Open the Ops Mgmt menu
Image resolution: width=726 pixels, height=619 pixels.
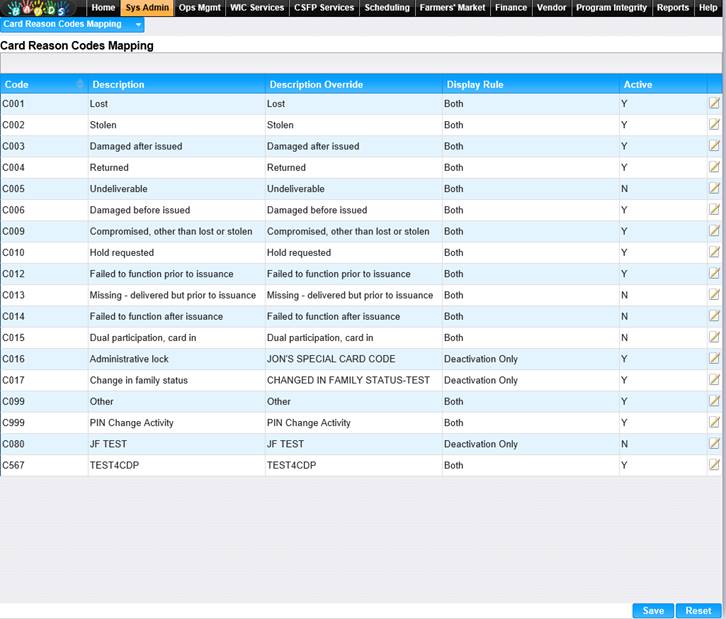(200, 8)
